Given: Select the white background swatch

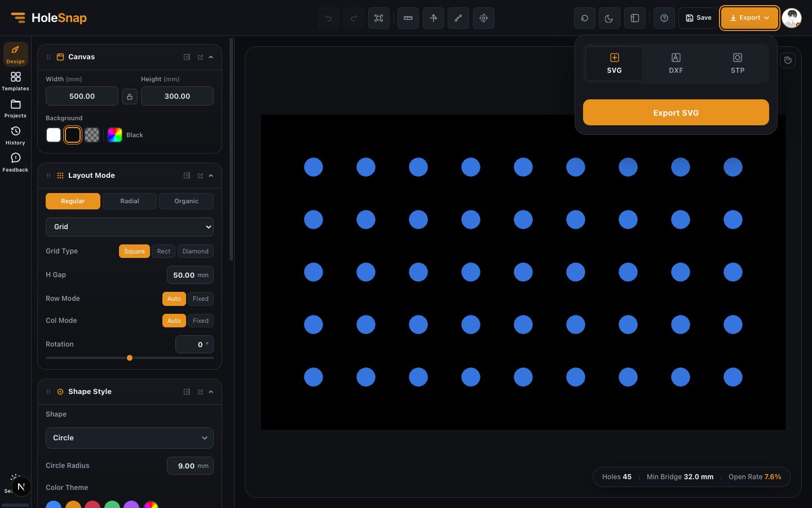Looking at the screenshot, I should coord(54,135).
